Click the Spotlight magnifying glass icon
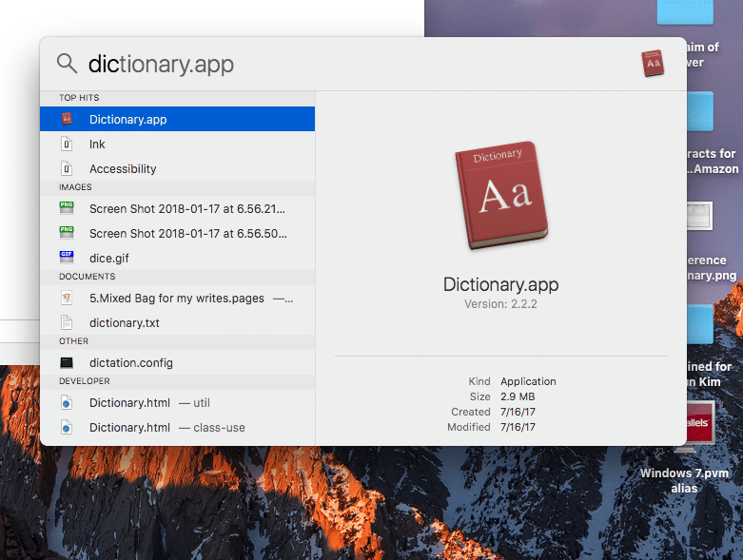The image size is (743, 560). pos(67,64)
